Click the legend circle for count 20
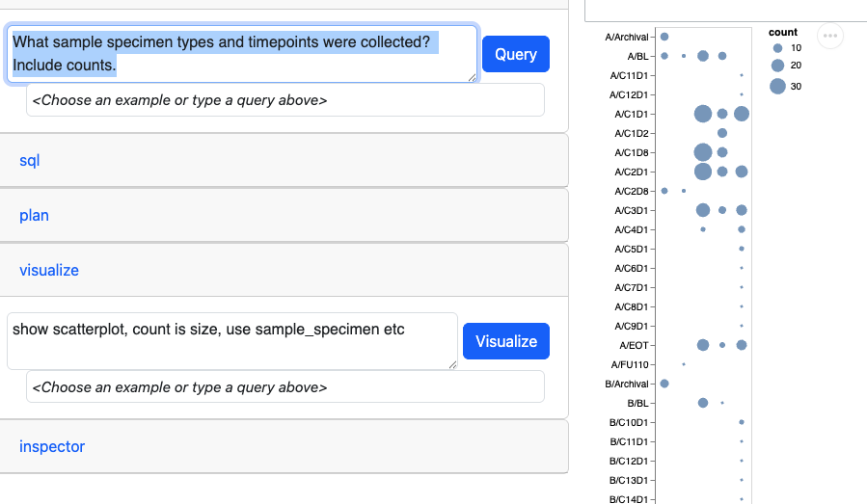Image resolution: width=867 pixels, height=504 pixels. (x=777, y=66)
